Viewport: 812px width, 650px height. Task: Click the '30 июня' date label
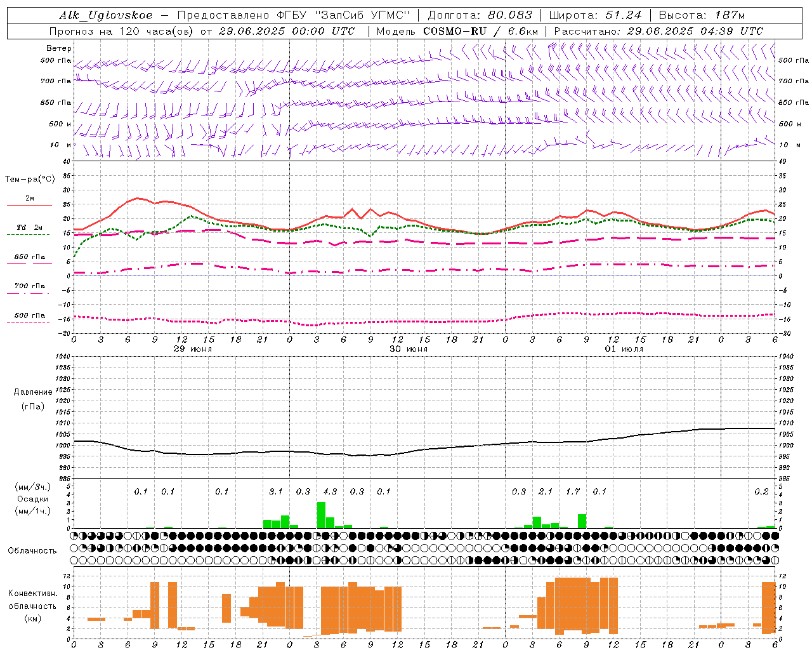click(409, 348)
